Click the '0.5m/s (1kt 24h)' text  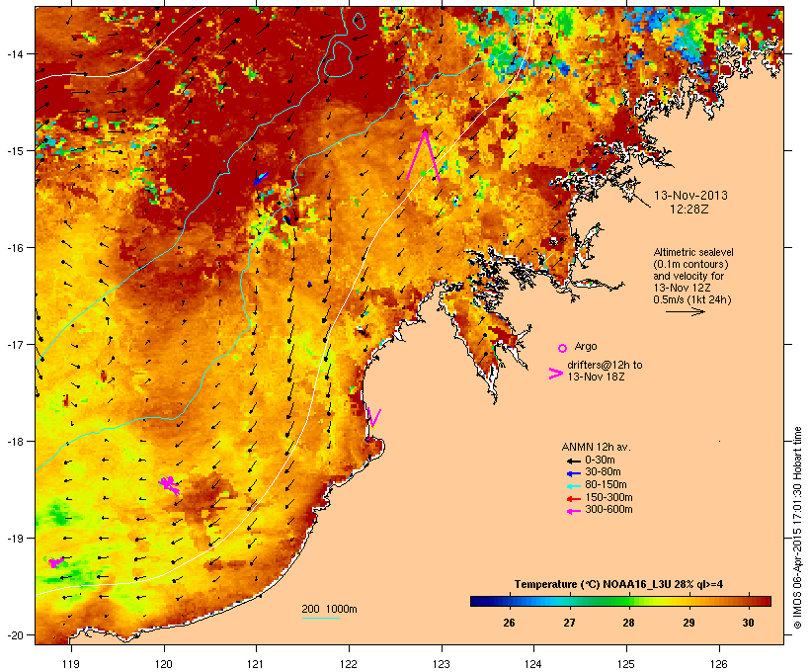click(x=692, y=299)
